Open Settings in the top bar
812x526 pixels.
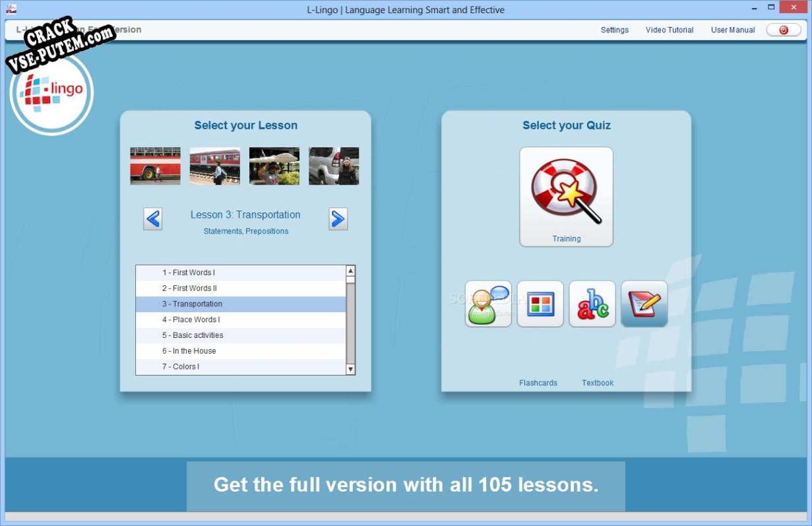click(x=615, y=30)
